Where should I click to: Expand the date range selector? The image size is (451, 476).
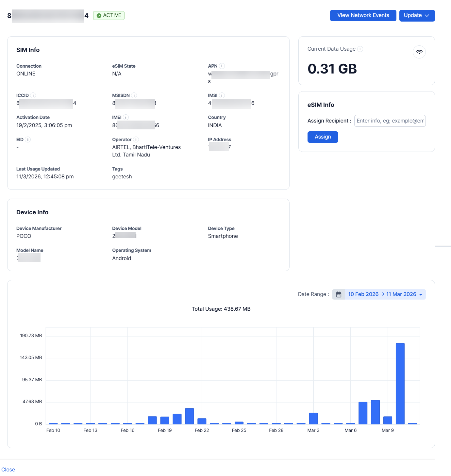(385, 294)
